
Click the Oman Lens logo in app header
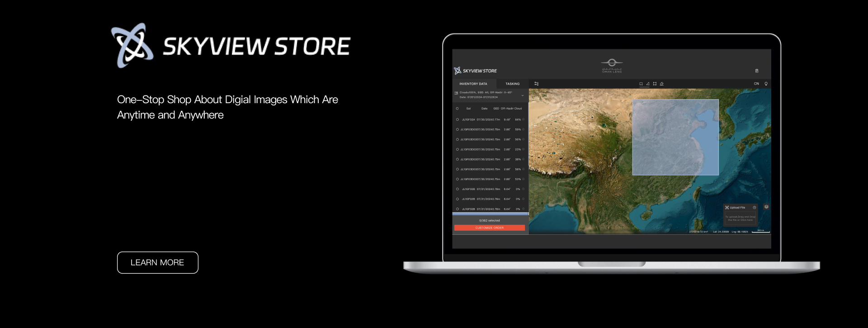coord(612,66)
